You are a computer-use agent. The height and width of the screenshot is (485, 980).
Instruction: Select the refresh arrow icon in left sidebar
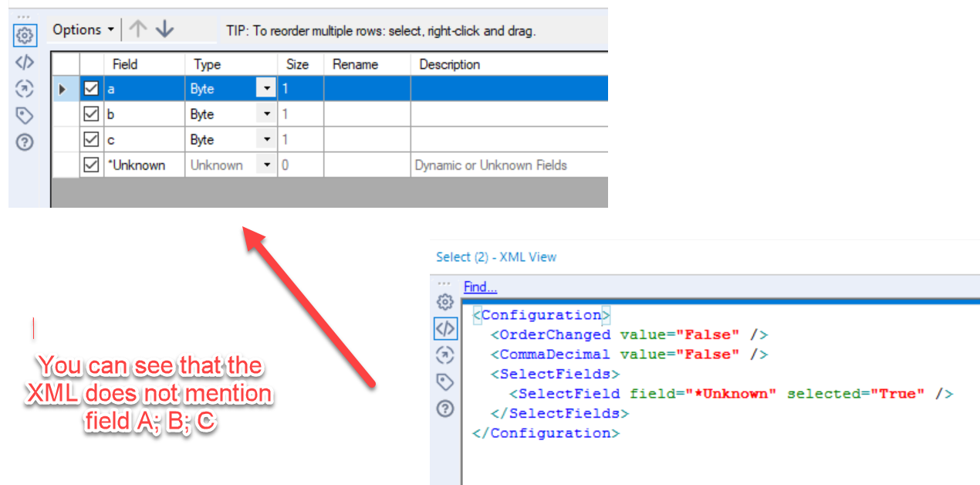[x=25, y=89]
